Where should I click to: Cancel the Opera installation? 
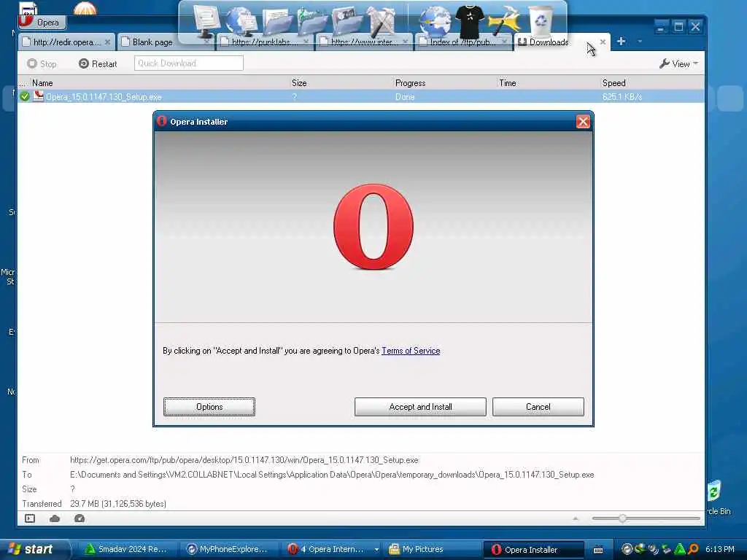tap(538, 407)
